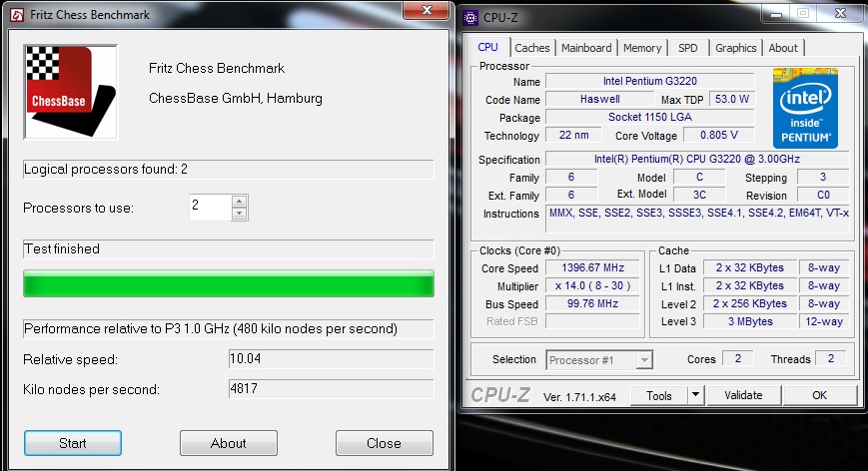Click the Processors to use number field
Viewport: 868px width, 471px height.
tap(210, 208)
